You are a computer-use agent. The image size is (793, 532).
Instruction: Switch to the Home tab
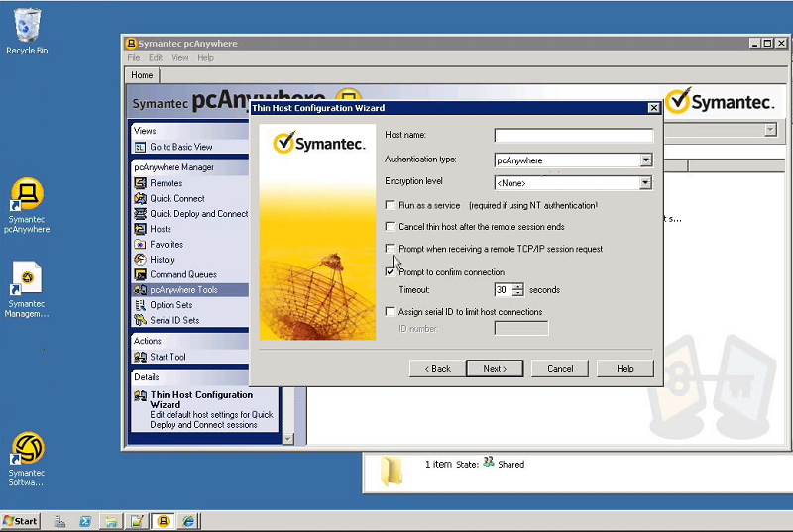142,75
